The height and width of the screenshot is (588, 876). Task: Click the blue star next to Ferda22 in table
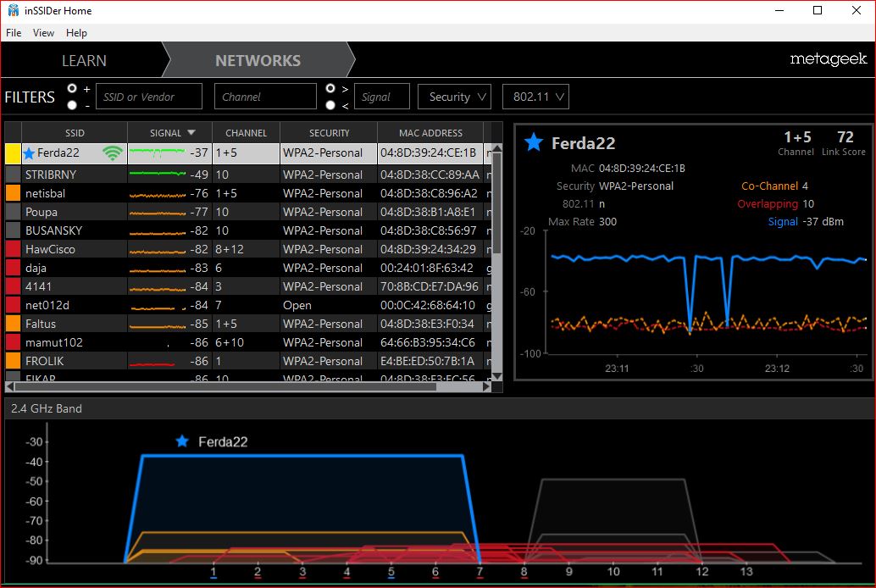tap(29, 153)
